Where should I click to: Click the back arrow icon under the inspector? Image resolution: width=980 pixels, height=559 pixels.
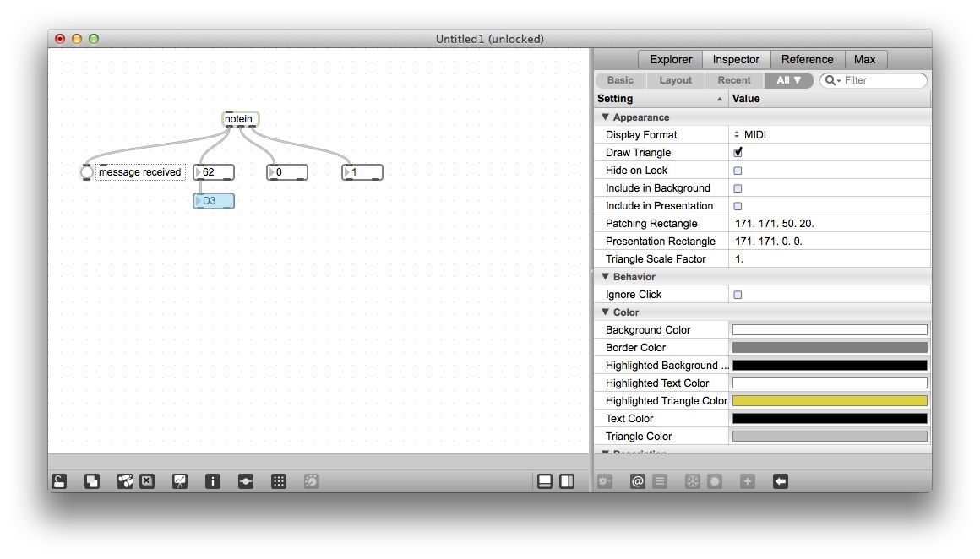point(780,480)
